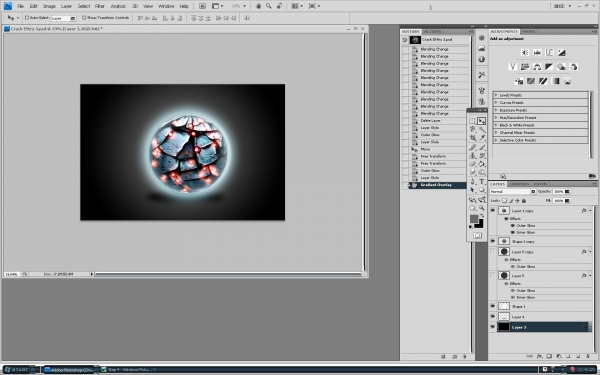This screenshot has width=600, height=375.
Task: Hide the Shape 1 layer
Action: pyautogui.click(x=493, y=306)
